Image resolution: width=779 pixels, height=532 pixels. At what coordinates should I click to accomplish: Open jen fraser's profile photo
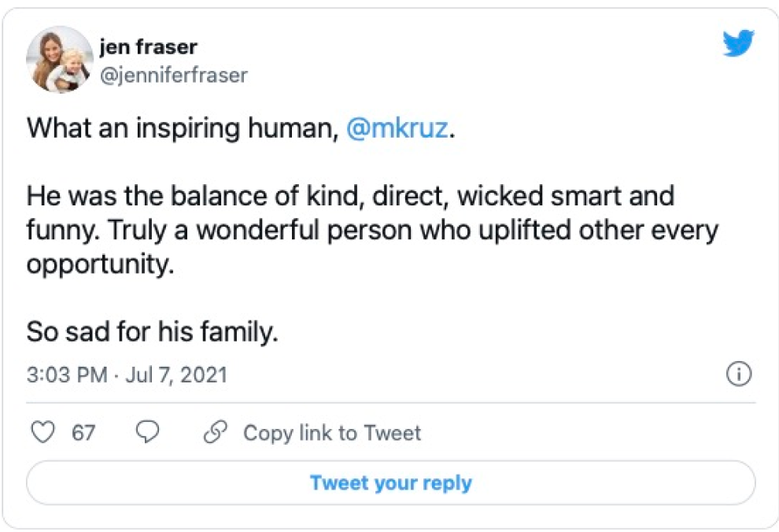tap(60, 60)
